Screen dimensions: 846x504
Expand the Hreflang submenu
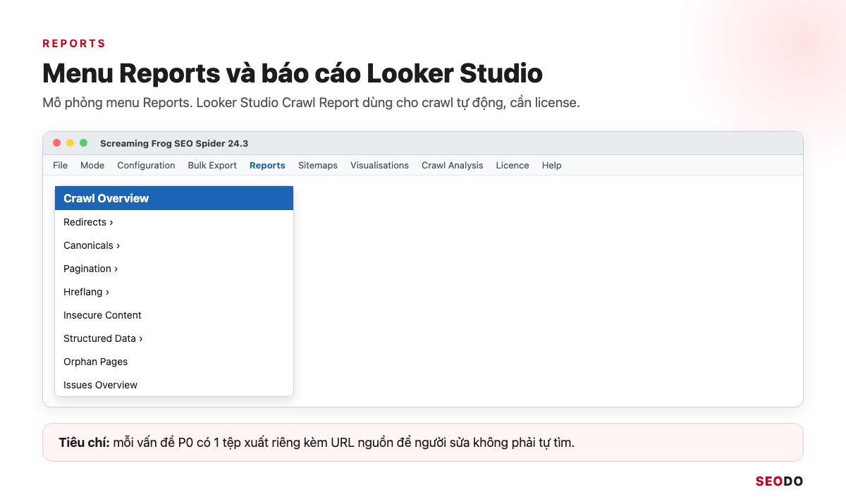tap(174, 292)
